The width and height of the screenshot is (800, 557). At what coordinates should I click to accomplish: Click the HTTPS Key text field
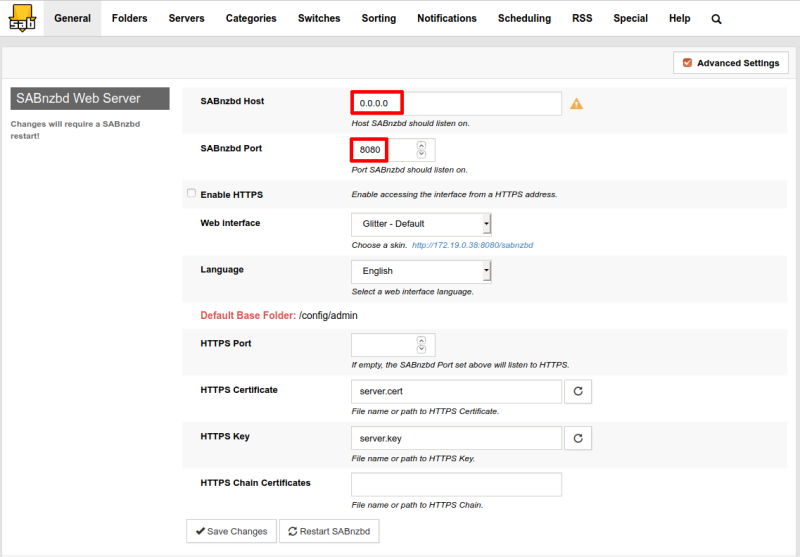click(x=456, y=438)
